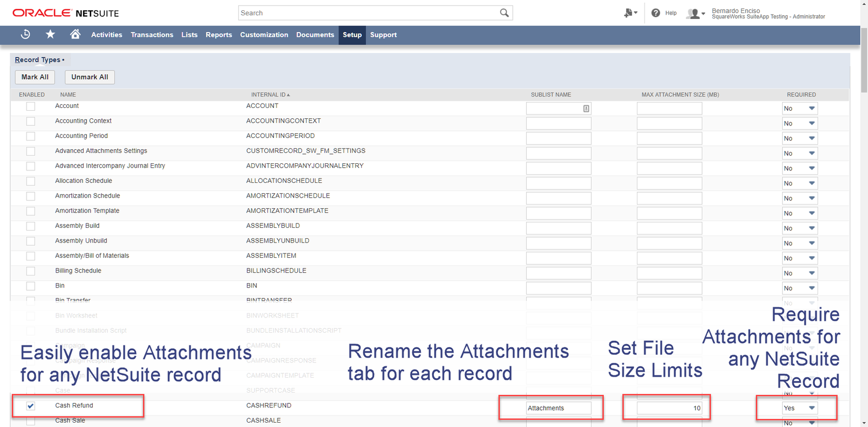The width and height of the screenshot is (868, 427).
Task: Click sublist name input for Assembly Build
Action: [559, 228]
